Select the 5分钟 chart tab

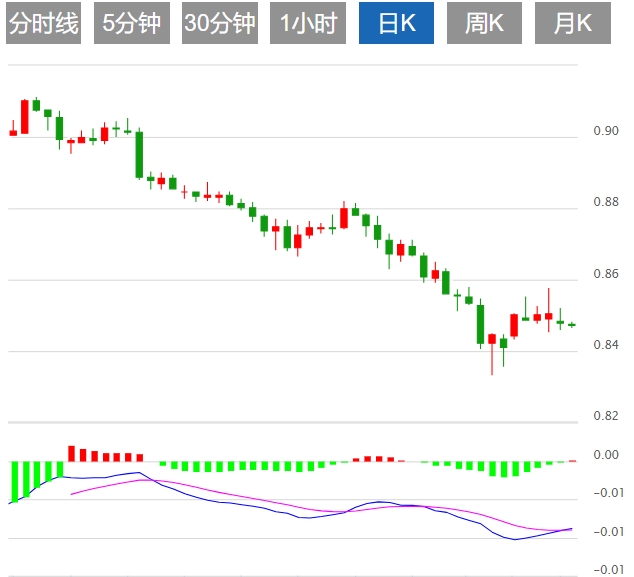point(131,24)
